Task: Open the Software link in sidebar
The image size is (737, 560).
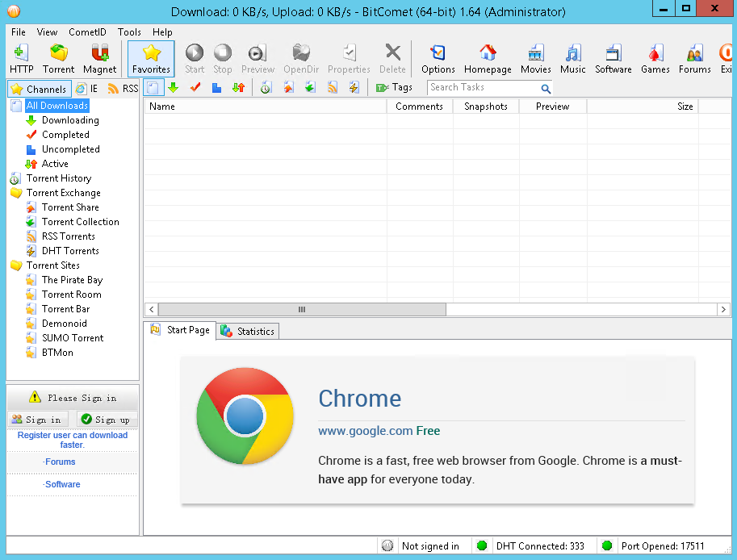Action: pos(61,484)
